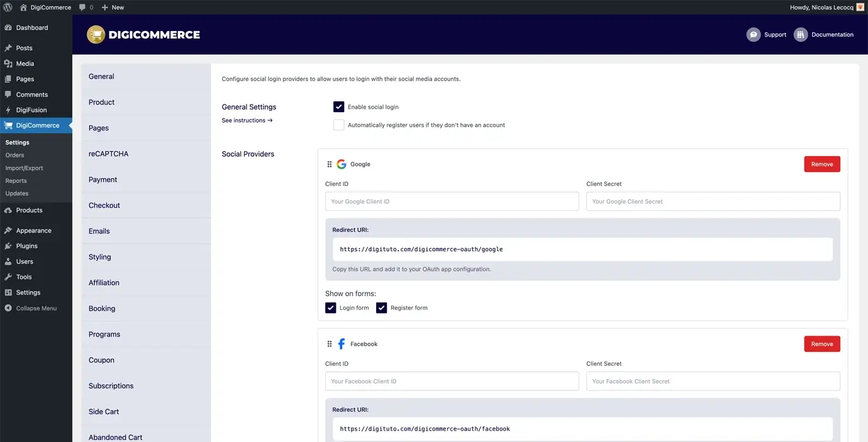Open the Product settings tab
This screenshot has height=442, width=868.
click(146, 102)
